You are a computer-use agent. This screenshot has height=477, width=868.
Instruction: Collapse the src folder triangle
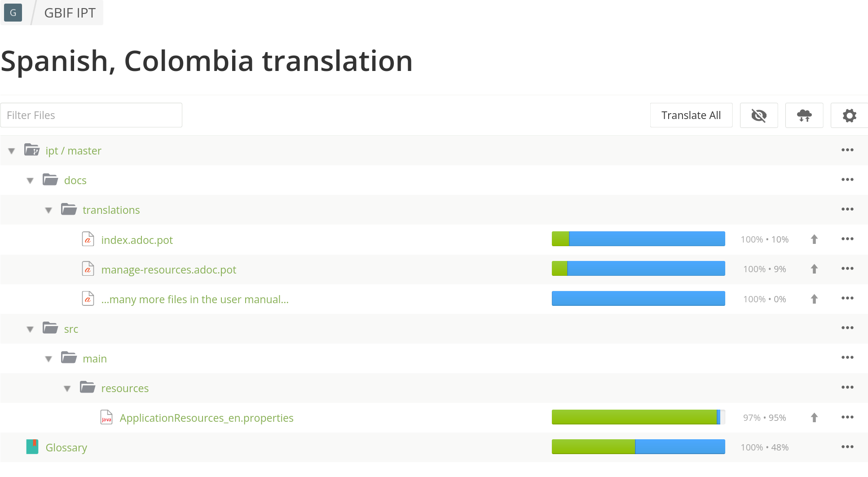(x=30, y=329)
